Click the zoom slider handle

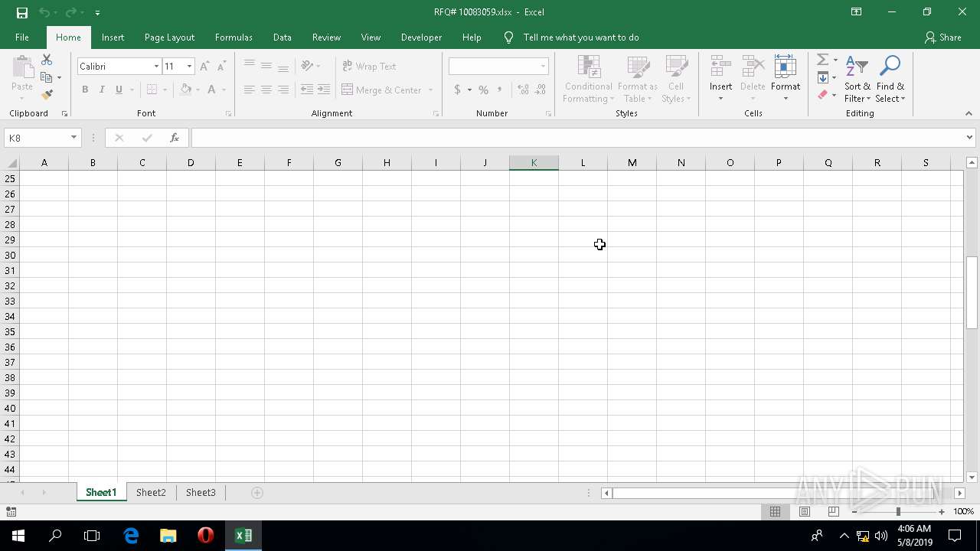(x=898, y=511)
